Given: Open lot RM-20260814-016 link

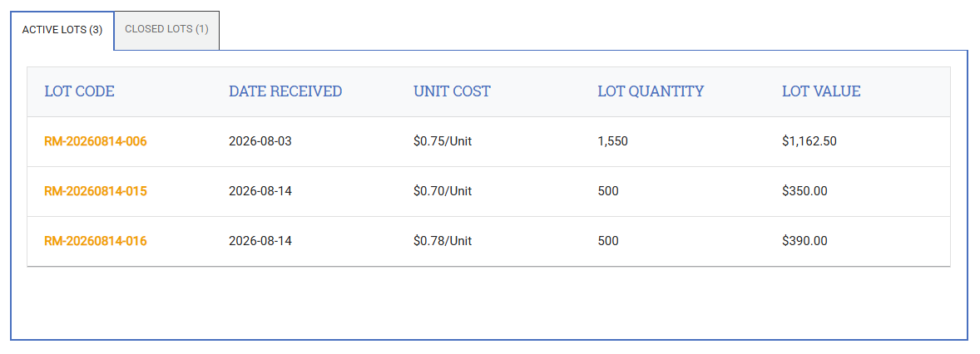Looking at the screenshot, I should [x=96, y=241].
